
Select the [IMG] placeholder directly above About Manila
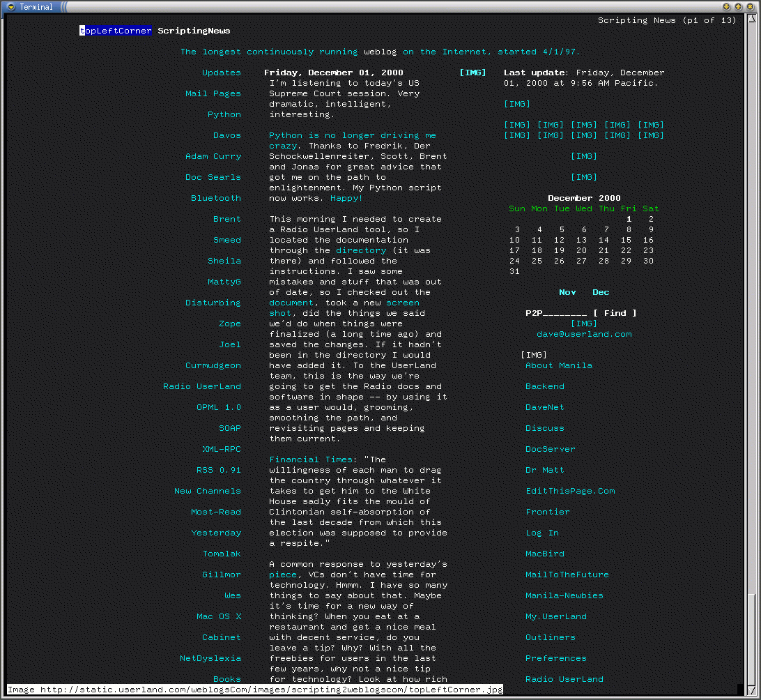[533, 355]
